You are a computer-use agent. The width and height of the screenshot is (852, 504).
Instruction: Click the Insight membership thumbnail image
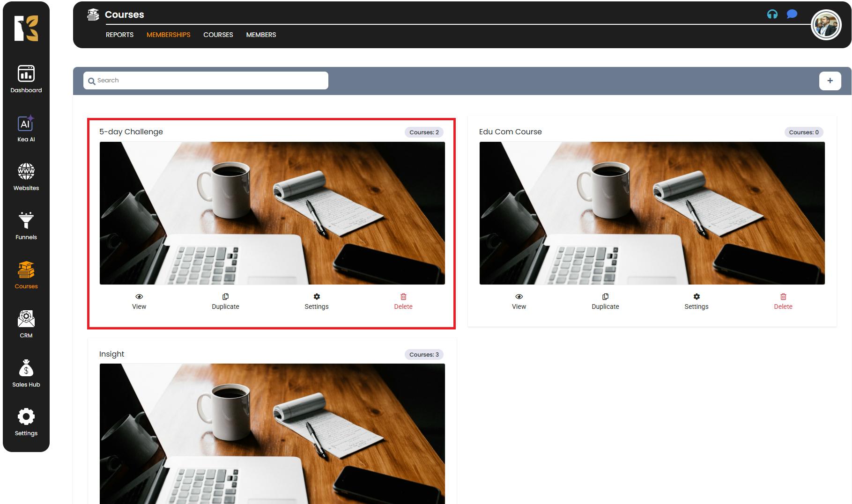tap(272, 433)
